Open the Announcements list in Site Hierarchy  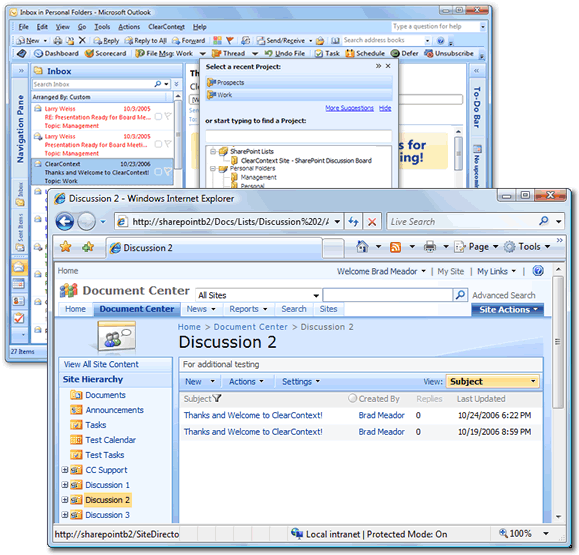[114, 410]
